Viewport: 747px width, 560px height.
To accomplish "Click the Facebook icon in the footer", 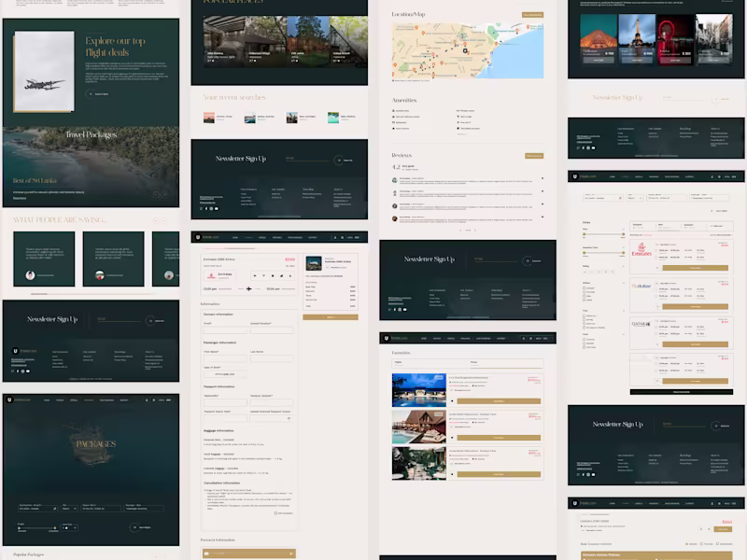I will tap(17, 371).
